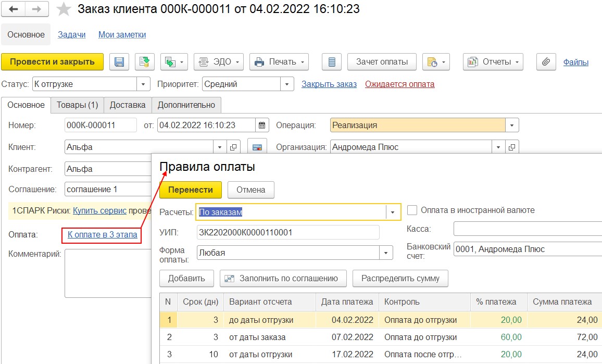Image resolution: width=602 pixels, height=364 pixels.
Task: Click the card icon next to Клиент
Action: tap(257, 147)
